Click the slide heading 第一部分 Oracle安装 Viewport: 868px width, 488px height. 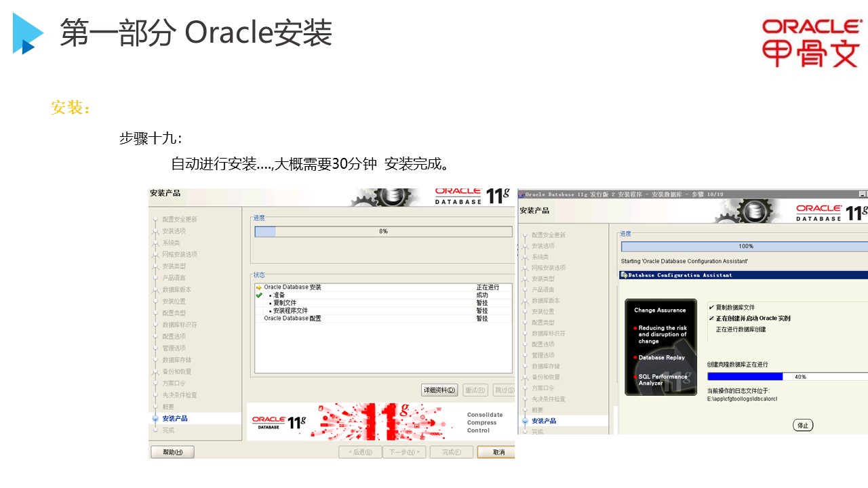pos(196,33)
